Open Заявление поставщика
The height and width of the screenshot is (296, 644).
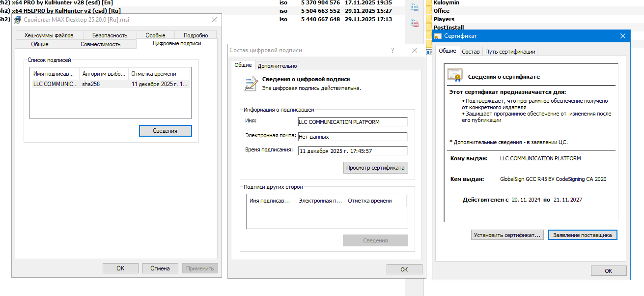[x=582, y=235]
